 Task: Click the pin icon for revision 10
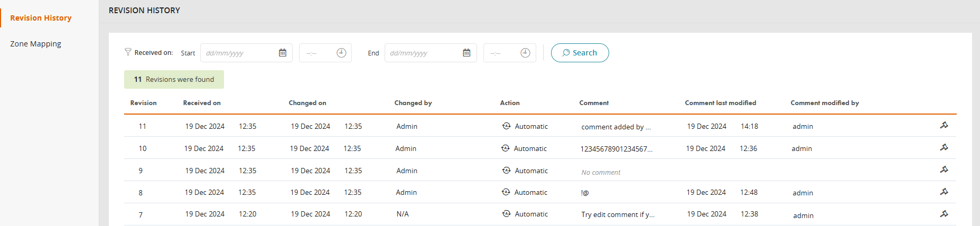(x=944, y=148)
